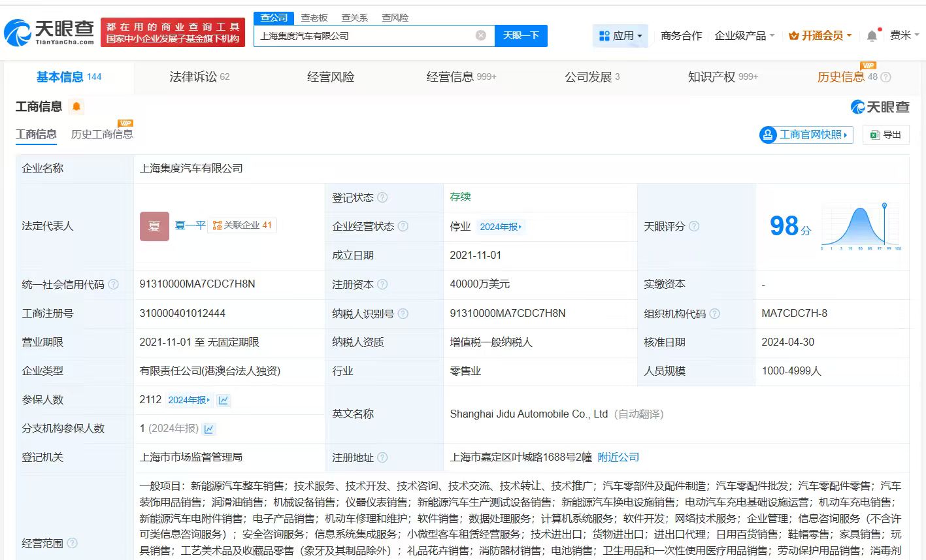Click help icon next to 纳税人识别号

[x=403, y=314]
